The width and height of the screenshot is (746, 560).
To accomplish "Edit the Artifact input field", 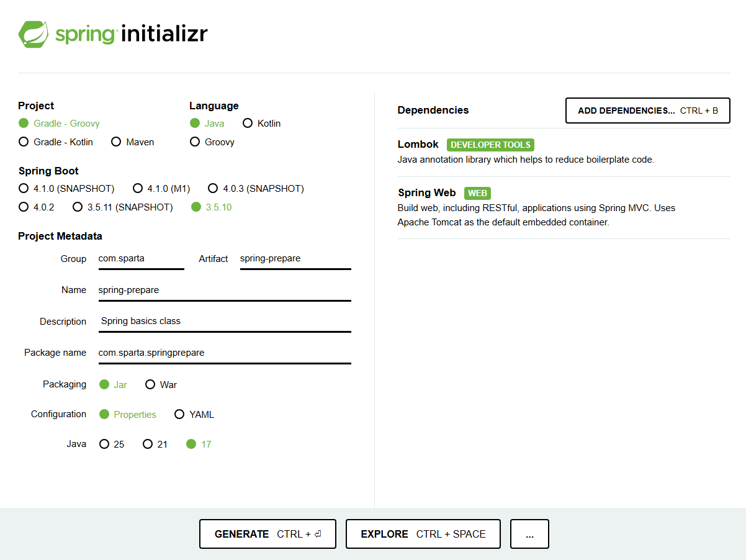I will [x=295, y=258].
